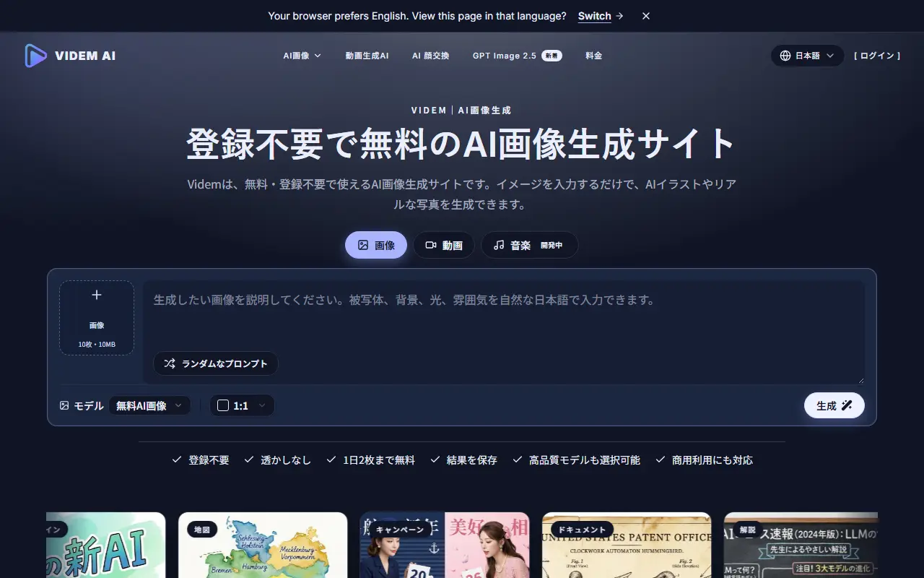Open the 料金 pricing page
Image resolution: width=924 pixels, height=578 pixels.
pos(593,56)
